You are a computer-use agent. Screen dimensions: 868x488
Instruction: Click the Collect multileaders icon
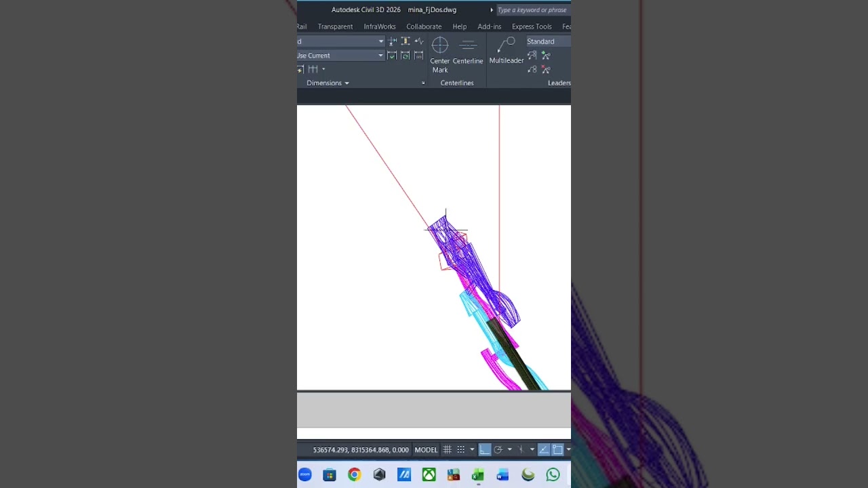coord(532,69)
